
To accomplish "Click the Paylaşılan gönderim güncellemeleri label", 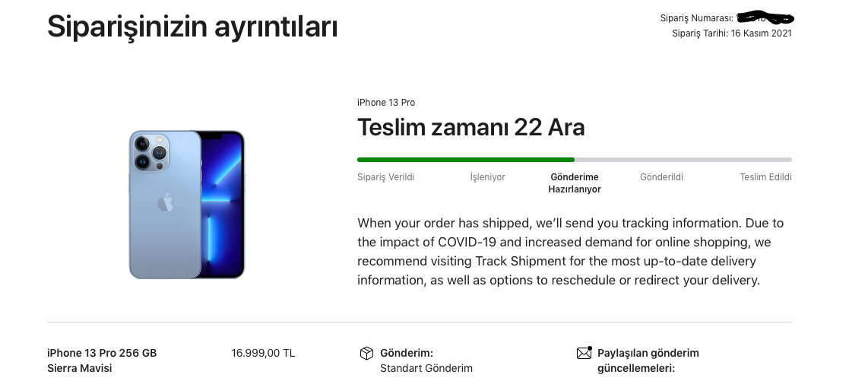I will click(648, 361).
